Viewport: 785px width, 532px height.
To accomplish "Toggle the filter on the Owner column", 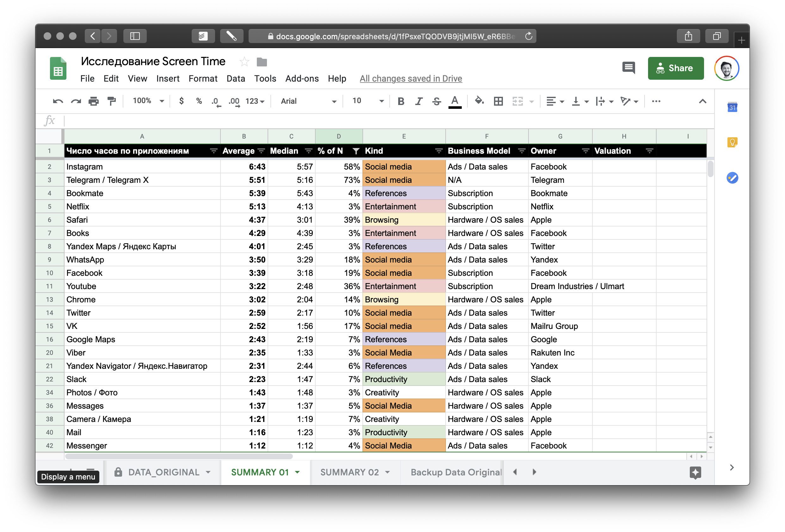I will pos(585,151).
